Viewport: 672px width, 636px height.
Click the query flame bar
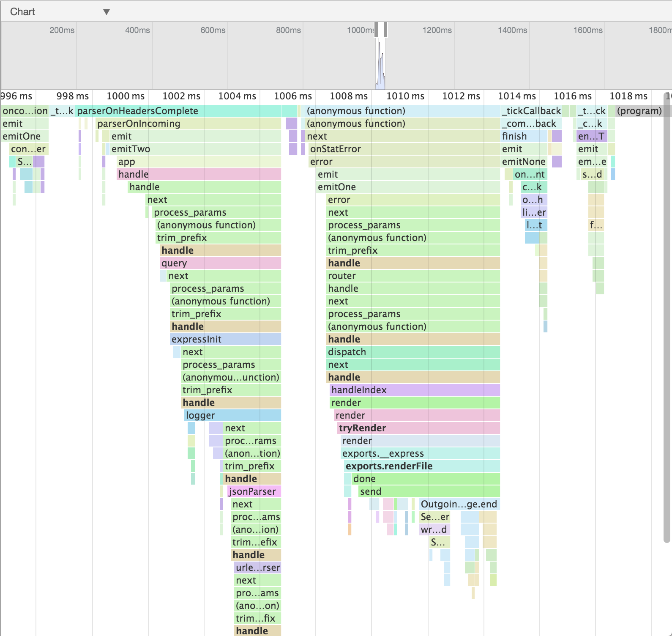220,263
